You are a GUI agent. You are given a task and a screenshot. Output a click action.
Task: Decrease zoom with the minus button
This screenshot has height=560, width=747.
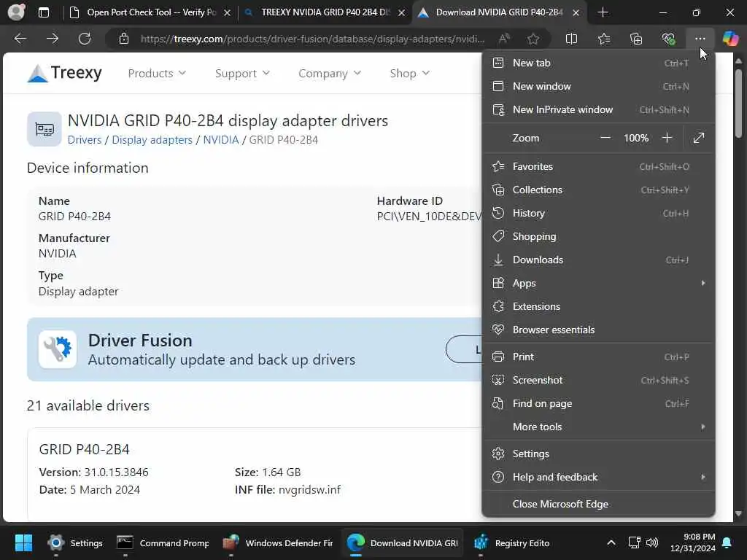click(605, 138)
